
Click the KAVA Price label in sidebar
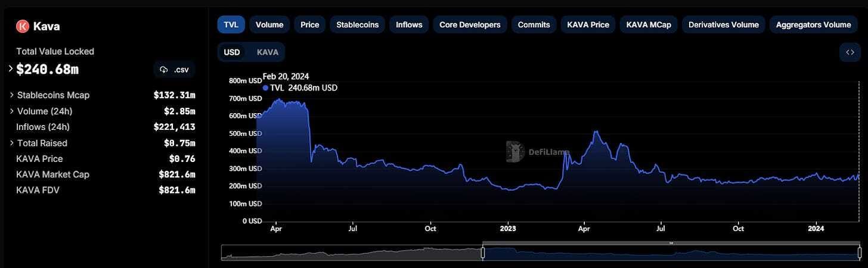39,159
